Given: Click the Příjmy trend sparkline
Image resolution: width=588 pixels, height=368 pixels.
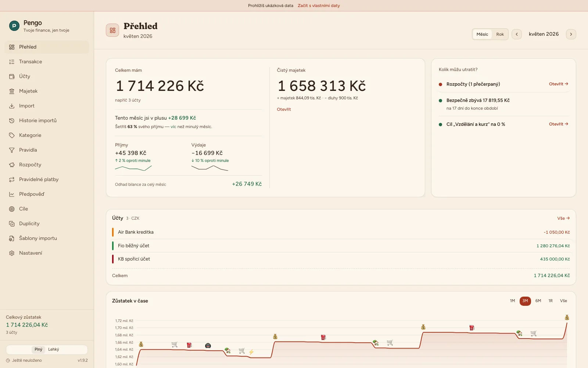Looking at the screenshot, I should tap(133, 169).
